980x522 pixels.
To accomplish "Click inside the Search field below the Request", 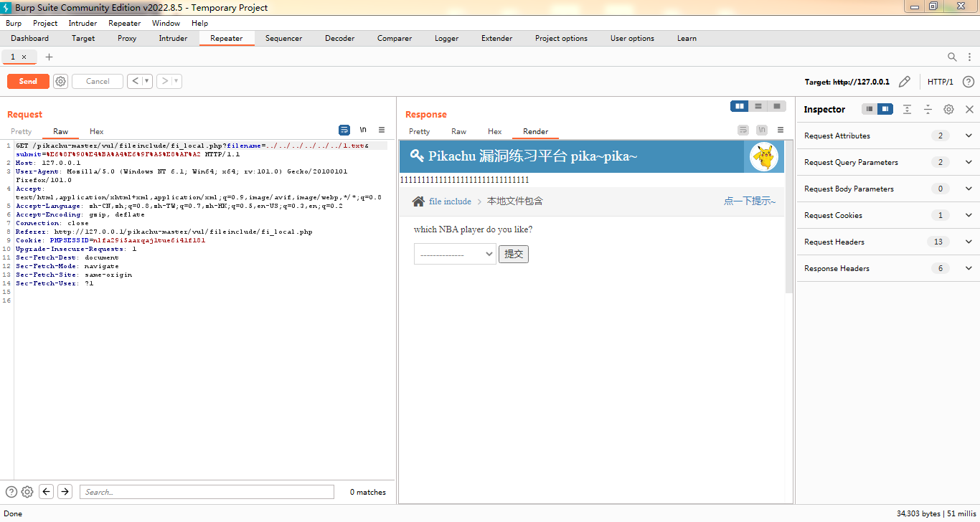I will [x=207, y=492].
